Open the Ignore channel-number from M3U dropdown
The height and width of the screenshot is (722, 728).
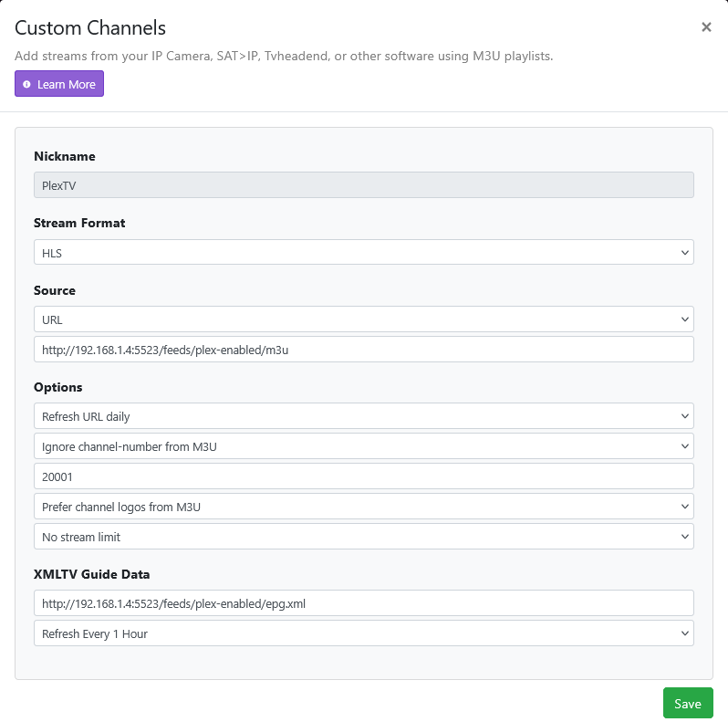pyautogui.click(x=363, y=446)
